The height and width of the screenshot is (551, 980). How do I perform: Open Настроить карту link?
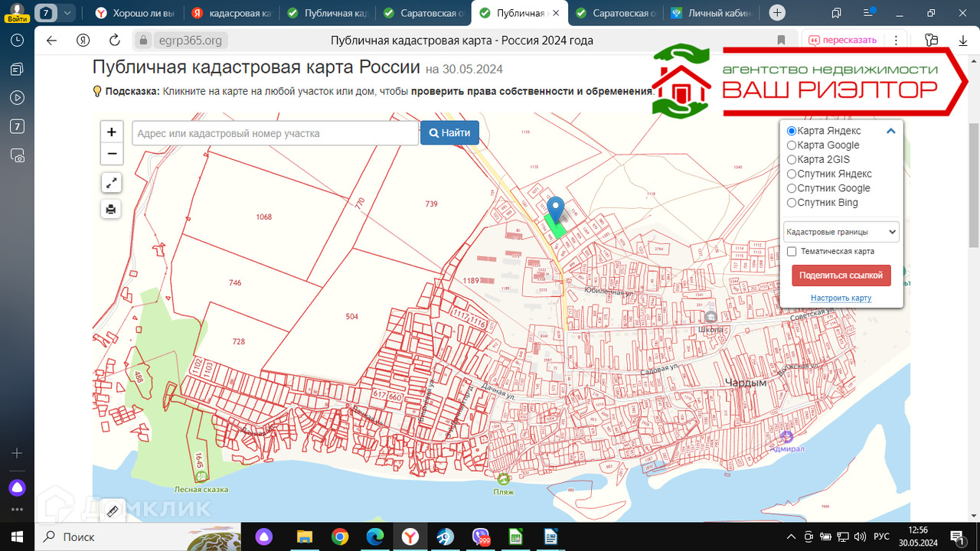[841, 298]
